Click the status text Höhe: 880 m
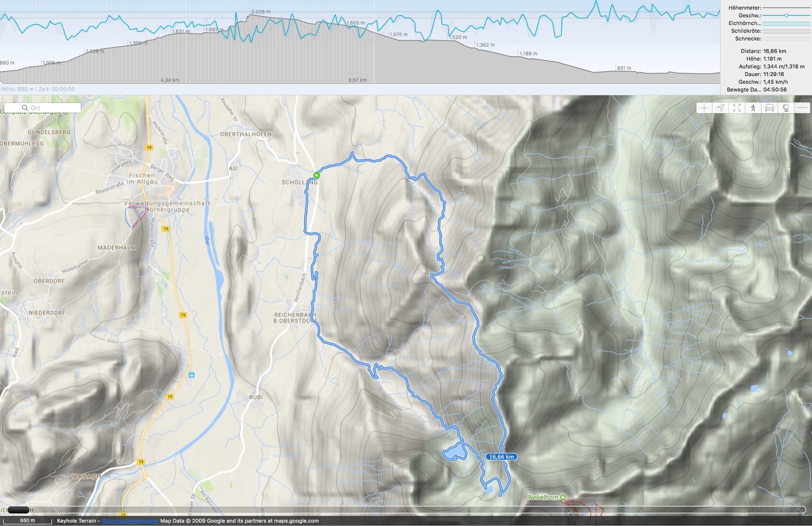 17,89
